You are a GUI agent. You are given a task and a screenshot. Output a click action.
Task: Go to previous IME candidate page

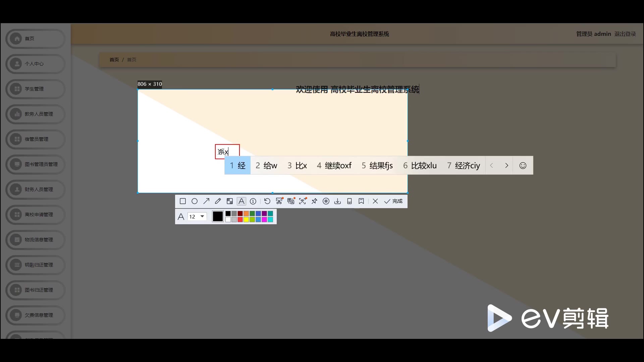(492, 166)
